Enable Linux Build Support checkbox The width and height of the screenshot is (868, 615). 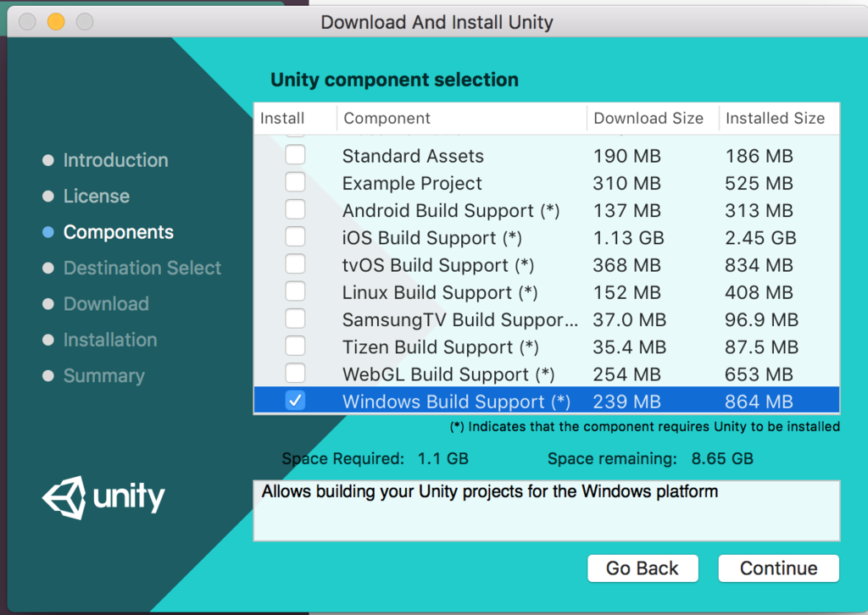295,291
